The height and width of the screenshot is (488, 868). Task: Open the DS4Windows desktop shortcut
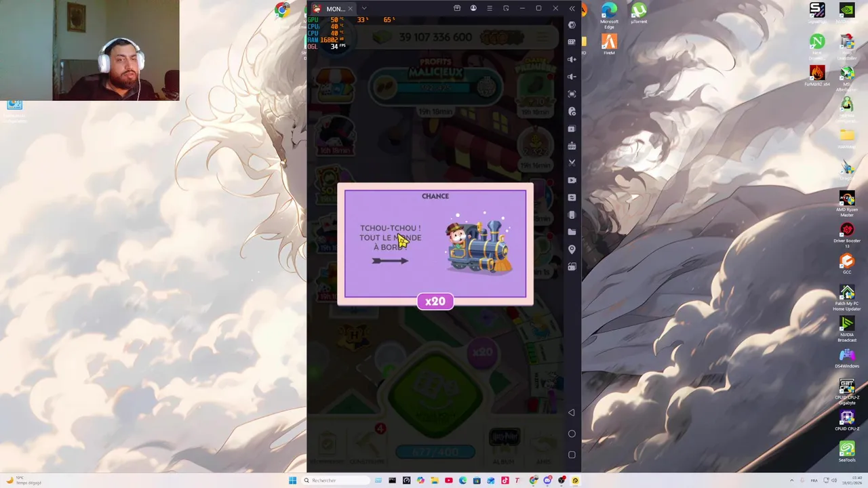click(847, 359)
